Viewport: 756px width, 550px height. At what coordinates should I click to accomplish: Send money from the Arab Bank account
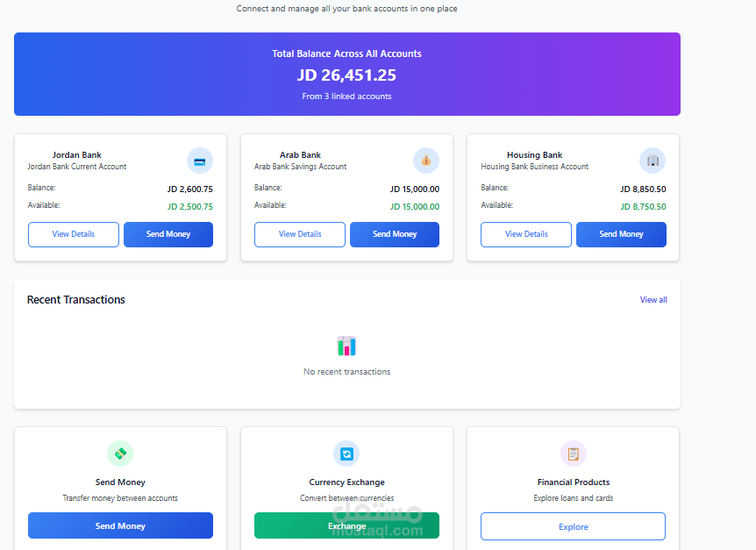(395, 234)
